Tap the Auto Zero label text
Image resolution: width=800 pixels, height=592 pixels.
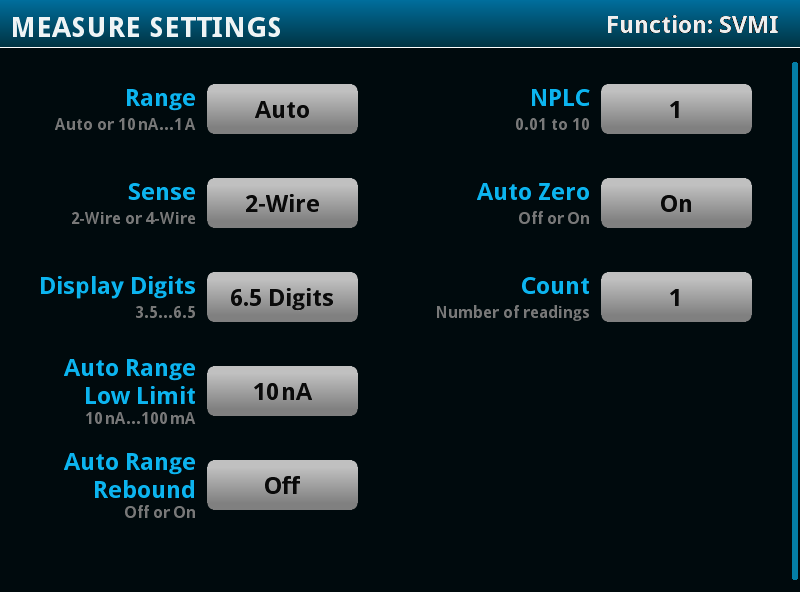pos(533,192)
